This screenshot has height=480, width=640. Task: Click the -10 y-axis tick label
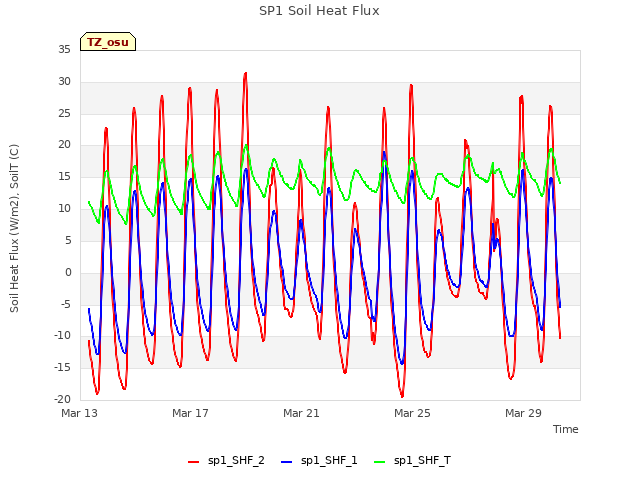pos(63,336)
